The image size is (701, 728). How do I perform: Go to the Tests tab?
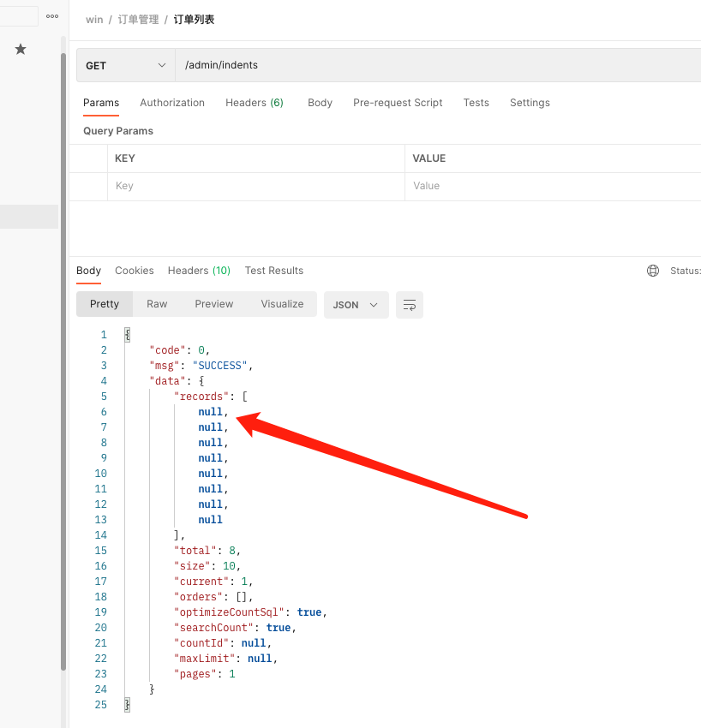tap(476, 103)
